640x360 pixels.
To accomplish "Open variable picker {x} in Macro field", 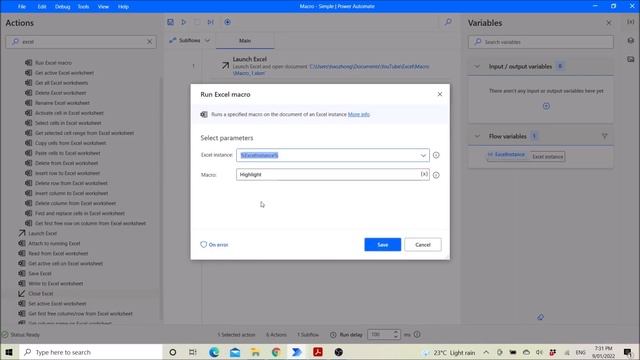I will [424, 174].
